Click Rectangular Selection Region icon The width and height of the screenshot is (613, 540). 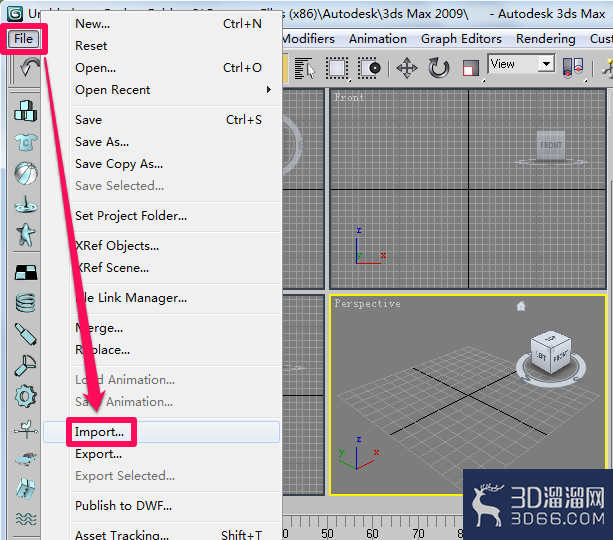(x=337, y=68)
